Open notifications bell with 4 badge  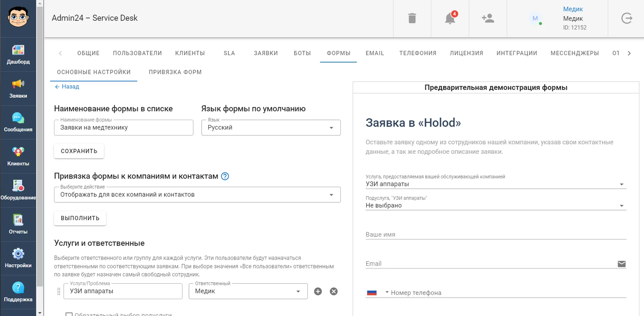pos(450,18)
